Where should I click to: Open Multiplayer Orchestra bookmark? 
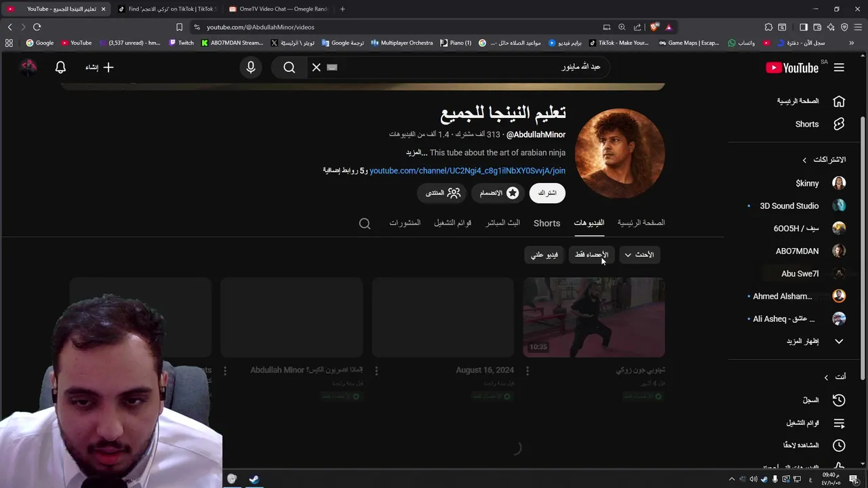click(x=401, y=43)
